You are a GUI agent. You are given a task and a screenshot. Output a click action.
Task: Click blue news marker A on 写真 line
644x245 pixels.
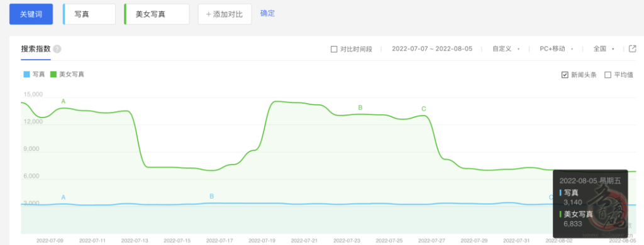[64, 197]
